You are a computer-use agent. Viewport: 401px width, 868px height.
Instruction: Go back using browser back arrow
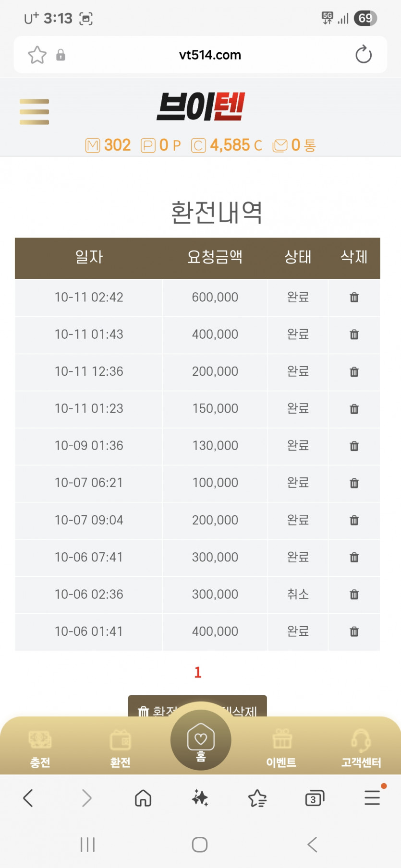click(x=28, y=798)
